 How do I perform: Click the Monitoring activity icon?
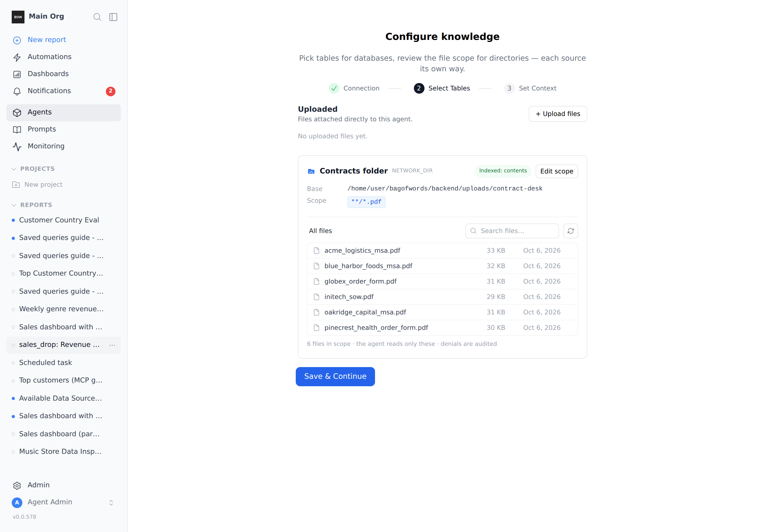(17, 147)
